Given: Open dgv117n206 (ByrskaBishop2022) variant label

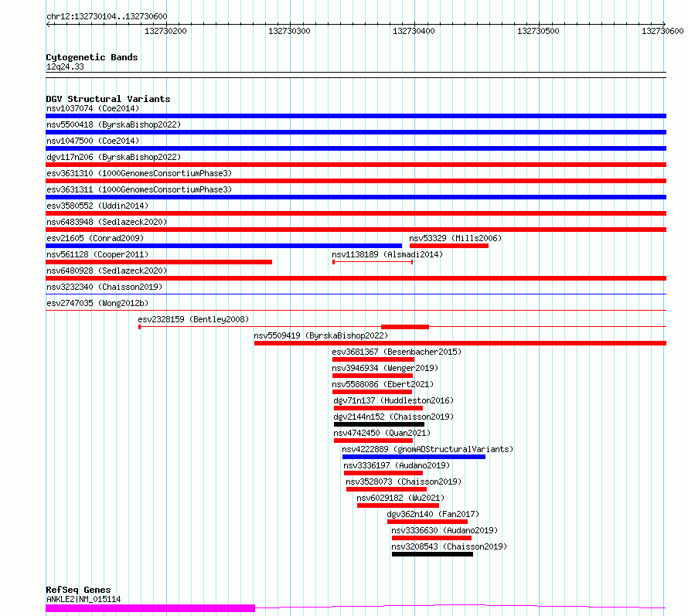Looking at the screenshot, I should click(x=114, y=157).
